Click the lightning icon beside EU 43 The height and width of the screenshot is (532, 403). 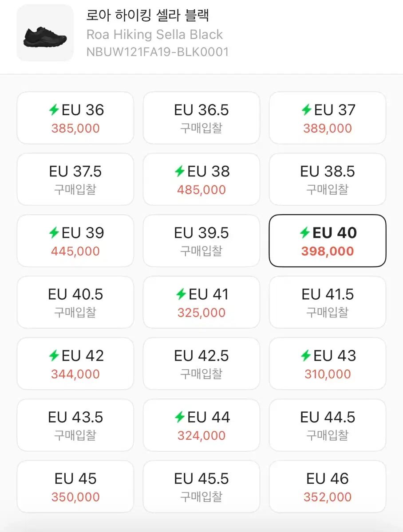click(305, 355)
